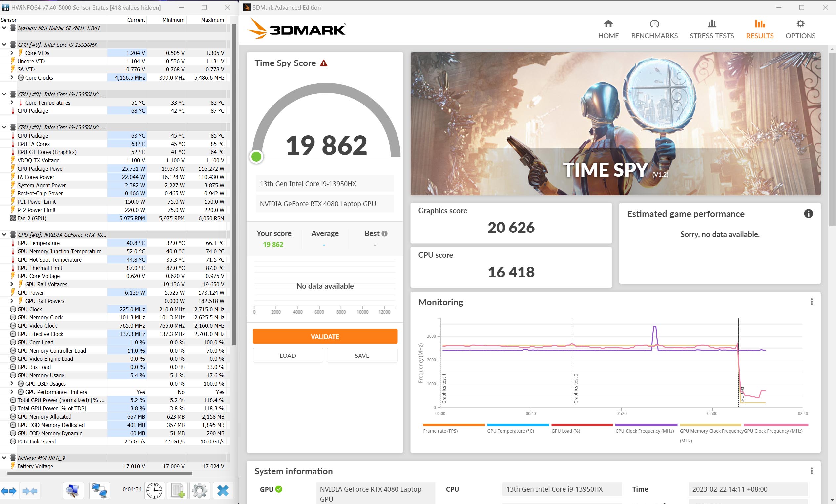The width and height of the screenshot is (836, 504).
Task: Click the CPU Package Power lightning icon
Action: (x=13, y=169)
